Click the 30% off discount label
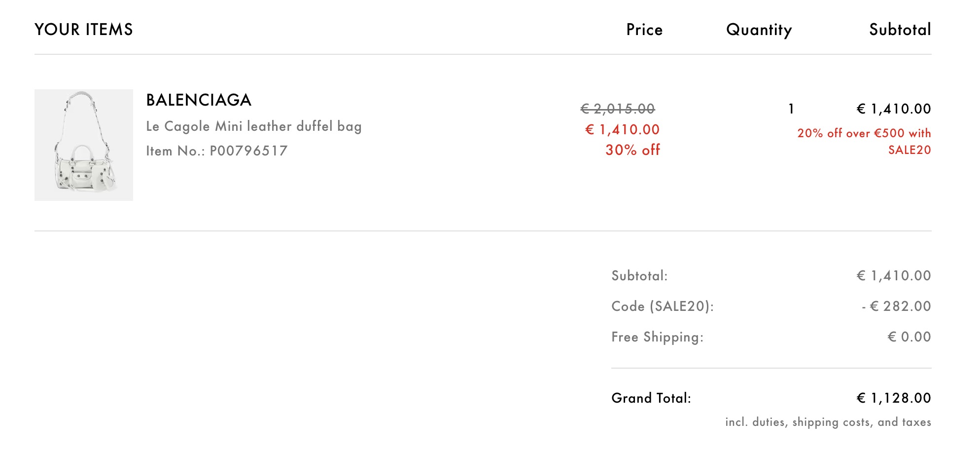Viewport: 980px width, 454px height. (632, 150)
